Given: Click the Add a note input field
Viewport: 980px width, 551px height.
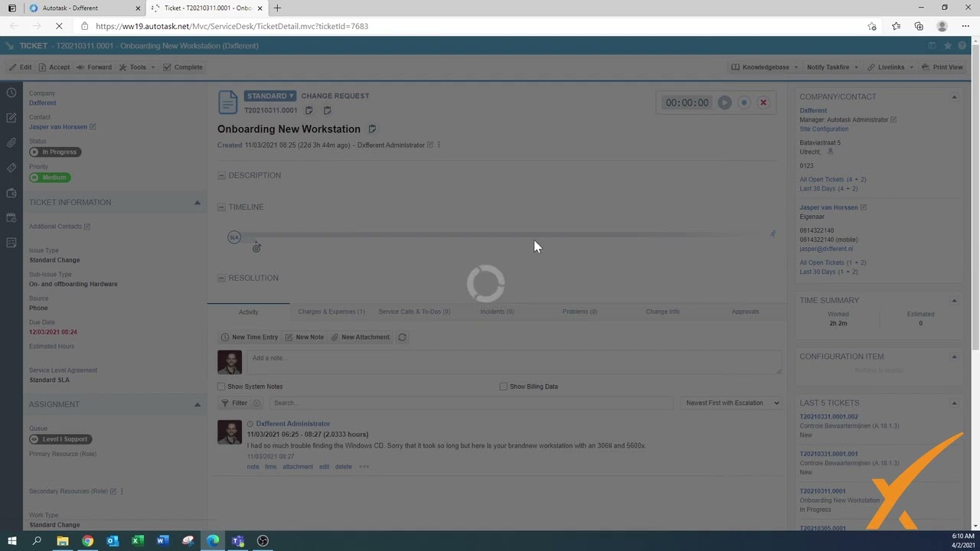Looking at the screenshot, I should click(513, 361).
